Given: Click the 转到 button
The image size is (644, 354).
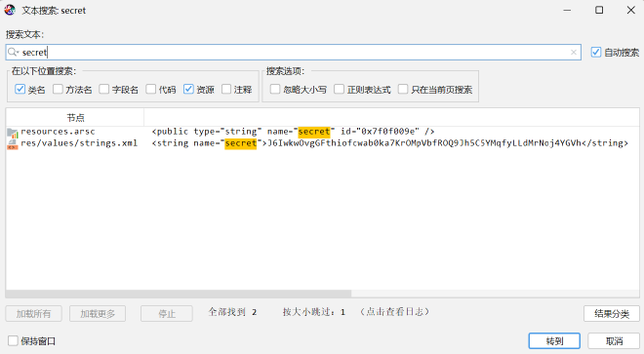Looking at the screenshot, I should pos(554,341).
